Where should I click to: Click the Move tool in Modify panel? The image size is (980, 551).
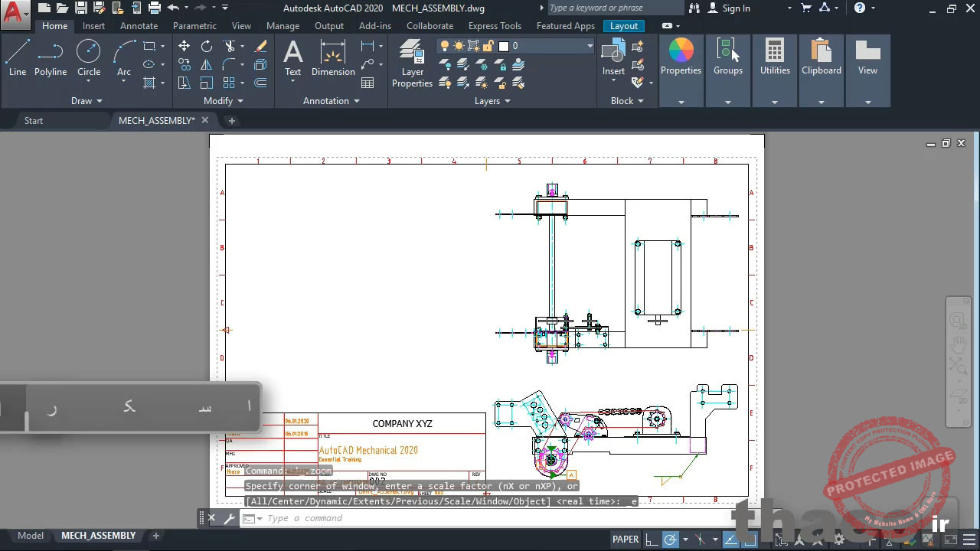coord(185,46)
